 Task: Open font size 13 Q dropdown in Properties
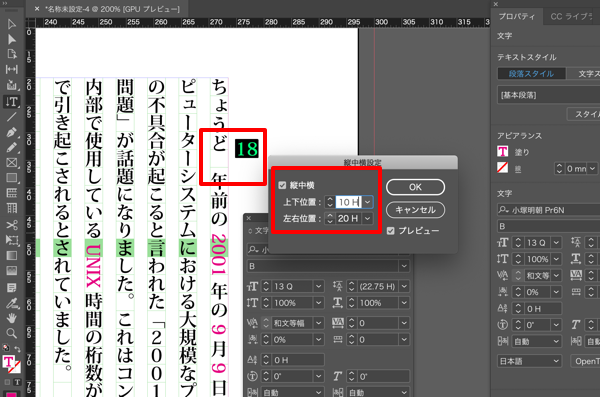click(556, 243)
